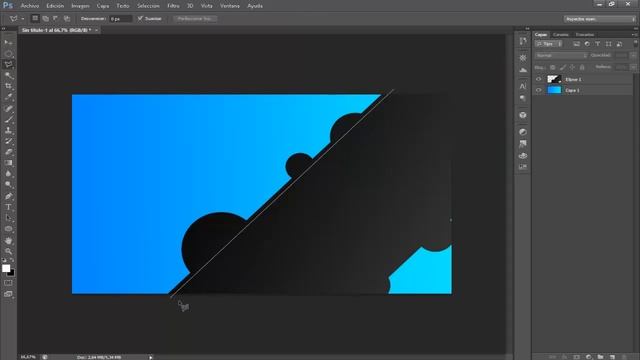Open the Capas panel flyout menu
Image resolution: width=640 pixels, height=360 pixels.
coord(634,35)
